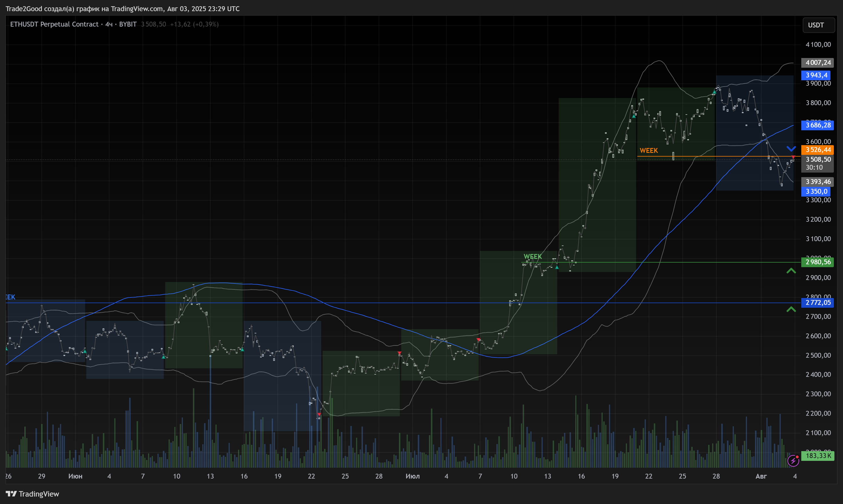
Task: Click the 183,33K volume label
Action: (818, 455)
